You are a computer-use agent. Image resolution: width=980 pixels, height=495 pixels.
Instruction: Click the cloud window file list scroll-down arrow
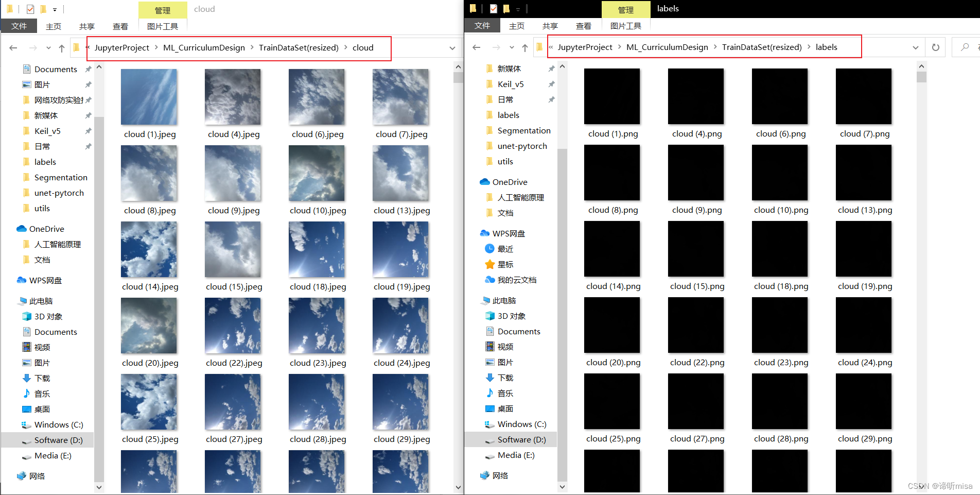click(458, 487)
